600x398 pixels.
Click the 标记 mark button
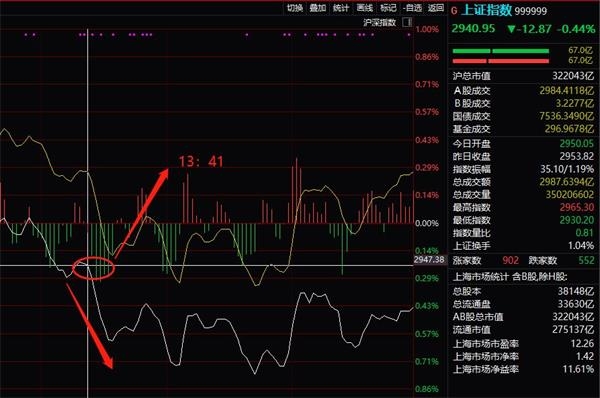tap(388, 7)
